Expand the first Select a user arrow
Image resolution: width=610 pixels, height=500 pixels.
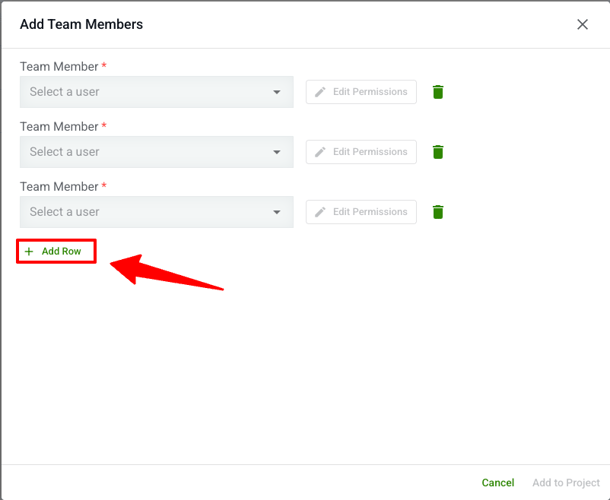(x=277, y=92)
